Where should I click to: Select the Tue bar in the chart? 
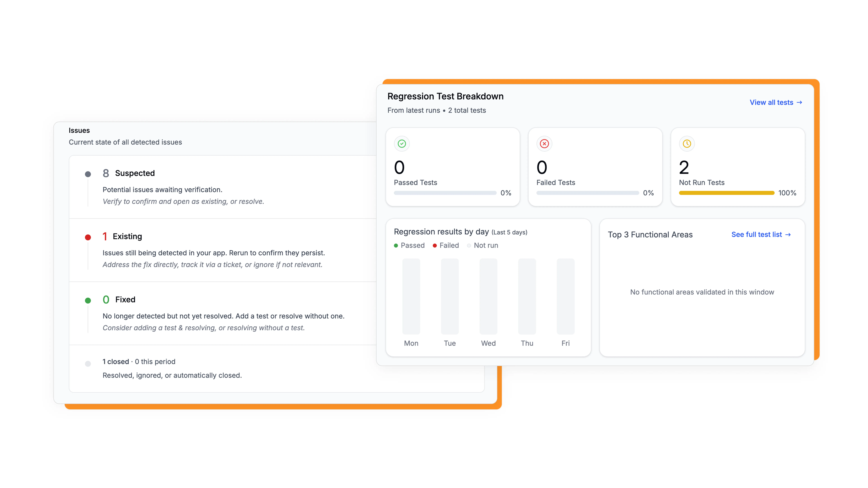(x=450, y=296)
